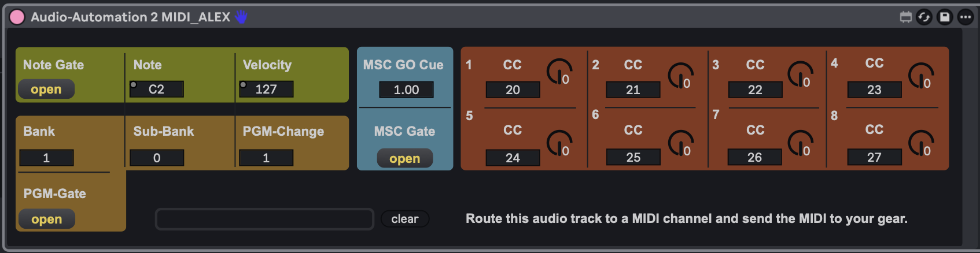980x253 pixels.
Task: Click the CC 1 knob dial
Action: (x=559, y=72)
